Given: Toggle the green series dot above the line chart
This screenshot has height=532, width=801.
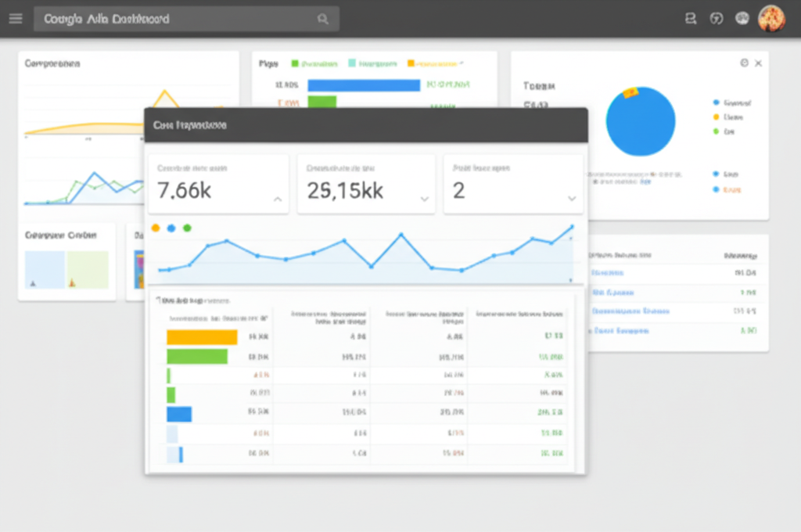Looking at the screenshot, I should 187,228.
